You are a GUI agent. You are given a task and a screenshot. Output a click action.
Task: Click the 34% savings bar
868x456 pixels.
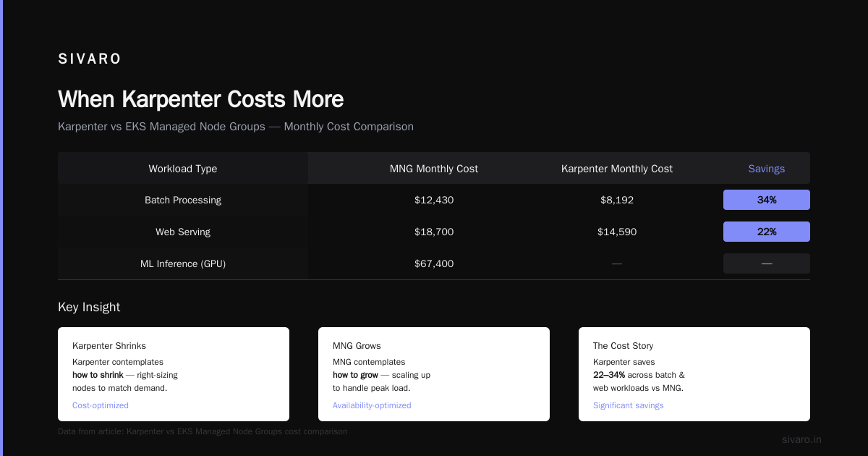click(767, 200)
